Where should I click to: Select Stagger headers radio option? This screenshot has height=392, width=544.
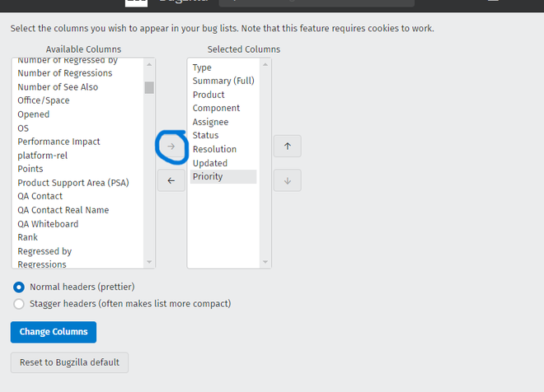[19, 303]
